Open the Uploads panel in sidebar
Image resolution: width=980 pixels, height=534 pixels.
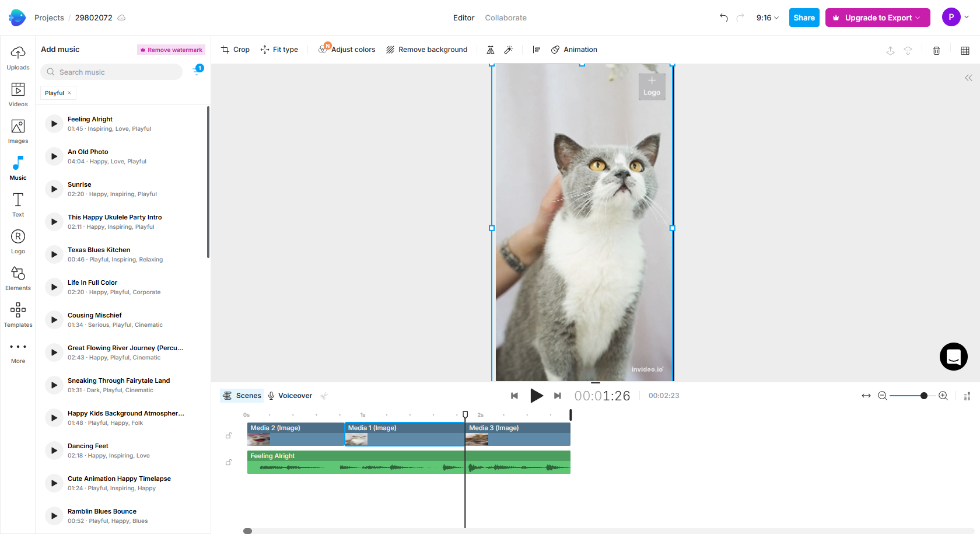[18, 58]
